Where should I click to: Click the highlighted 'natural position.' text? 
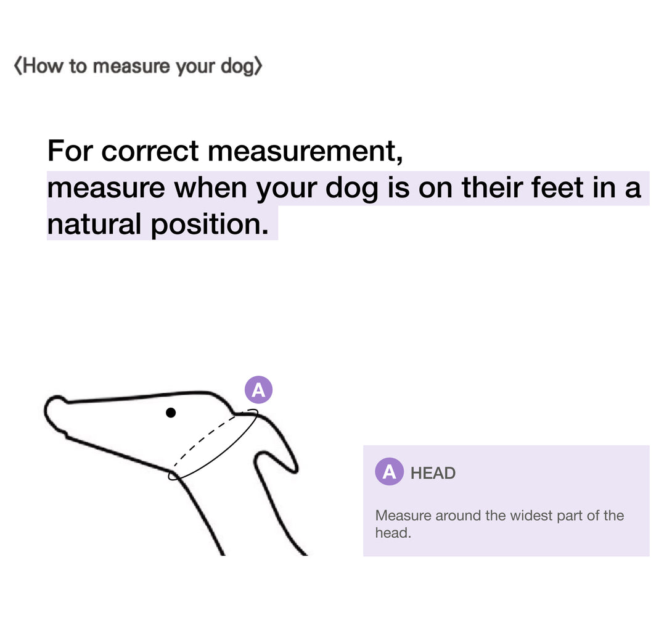pos(158,223)
